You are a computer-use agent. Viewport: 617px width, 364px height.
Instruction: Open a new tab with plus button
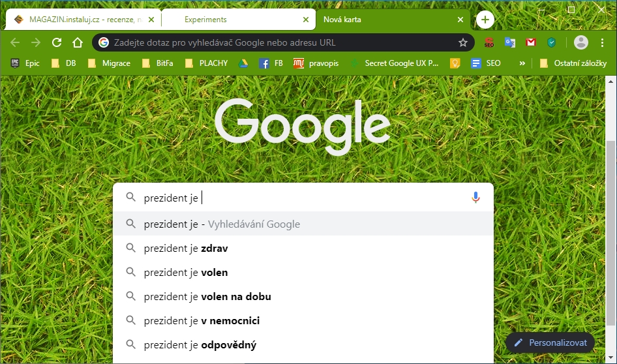tap(485, 20)
